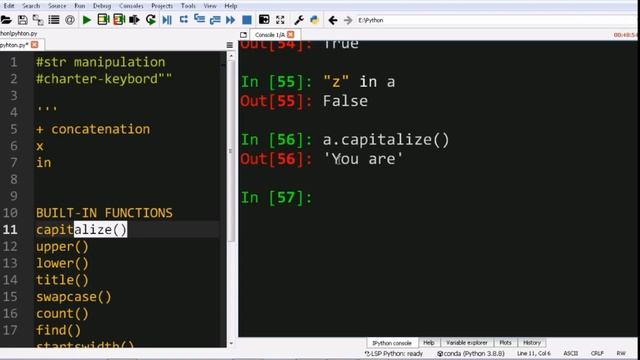Open the View menu

click(x=210, y=6)
